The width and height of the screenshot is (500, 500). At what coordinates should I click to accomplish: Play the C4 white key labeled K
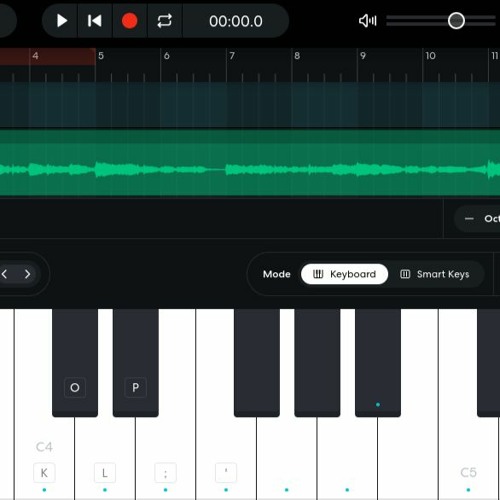44,460
